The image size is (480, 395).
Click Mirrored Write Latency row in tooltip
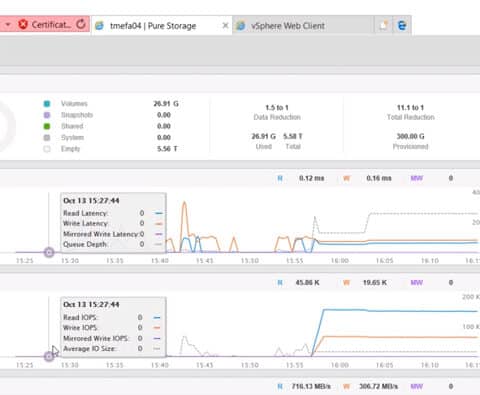pos(113,234)
